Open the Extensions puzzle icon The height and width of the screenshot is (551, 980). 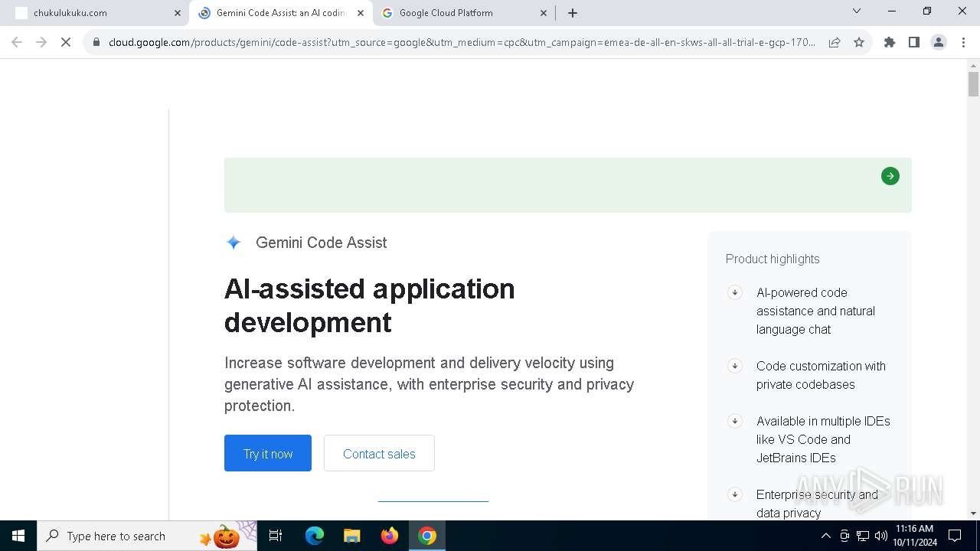[890, 43]
